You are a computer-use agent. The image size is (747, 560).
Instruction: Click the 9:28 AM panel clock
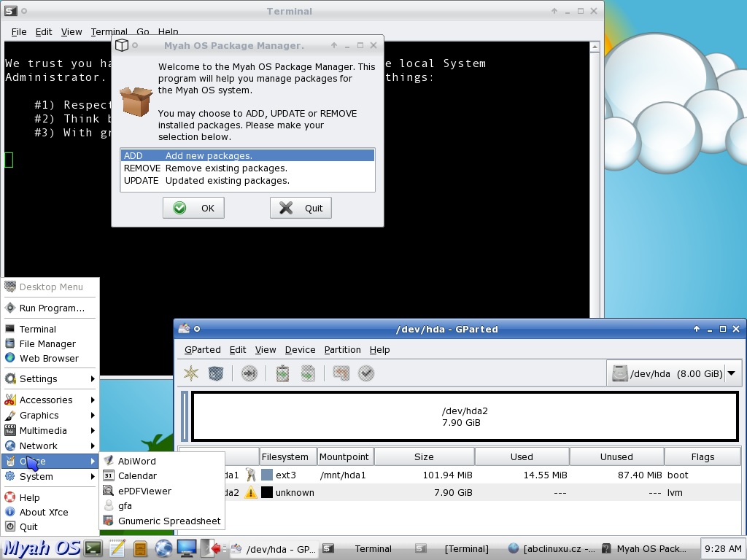click(723, 549)
